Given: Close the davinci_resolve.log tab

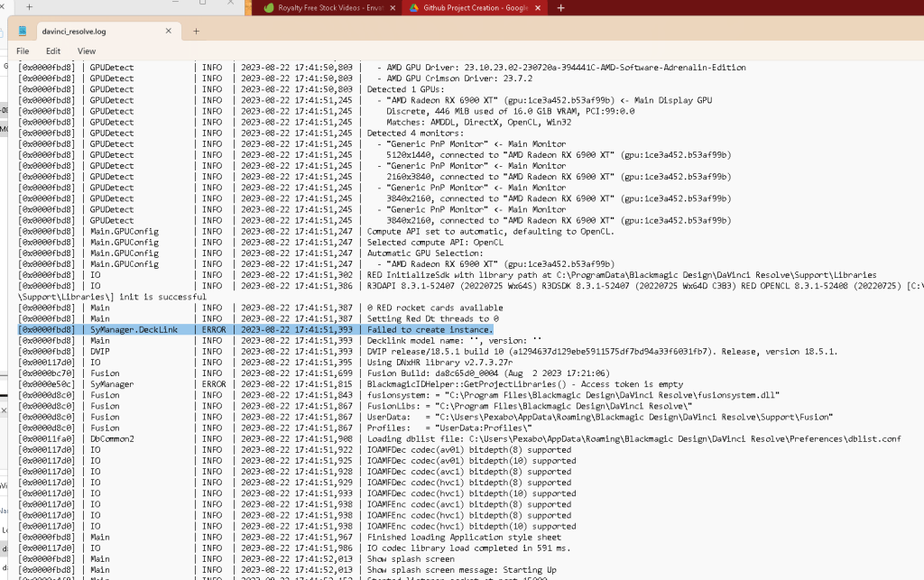Looking at the screenshot, I should click(169, 32).
